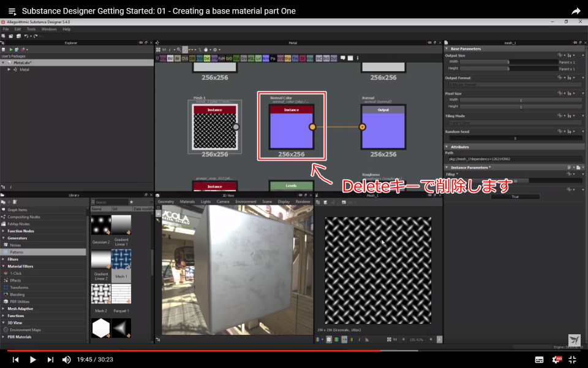The width and height of the screenshot is (588, 368).
Task: Collapse the Base Parameters section
Action: (447, 48)
